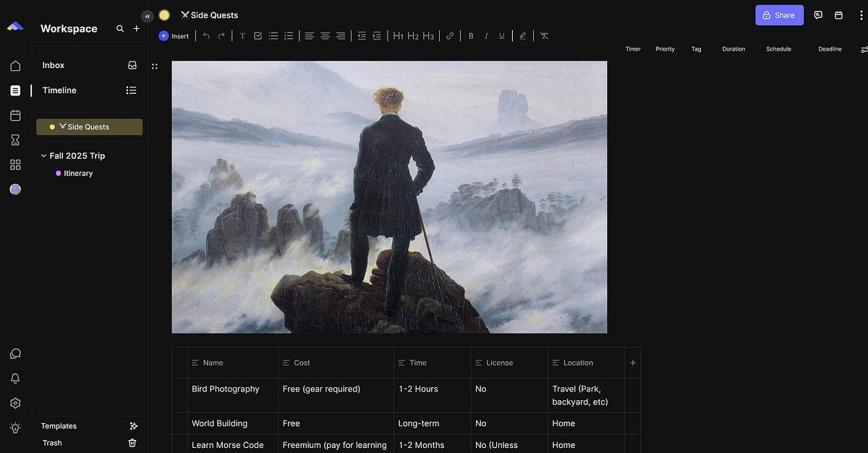
Task: Search the Workspace with magnifier icon
Action: tap(120, 29)
